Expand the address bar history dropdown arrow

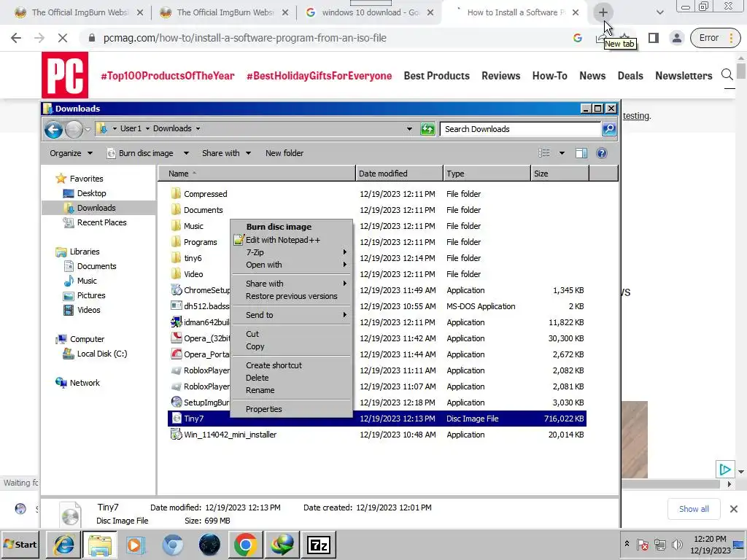click(x=409, y=128)
